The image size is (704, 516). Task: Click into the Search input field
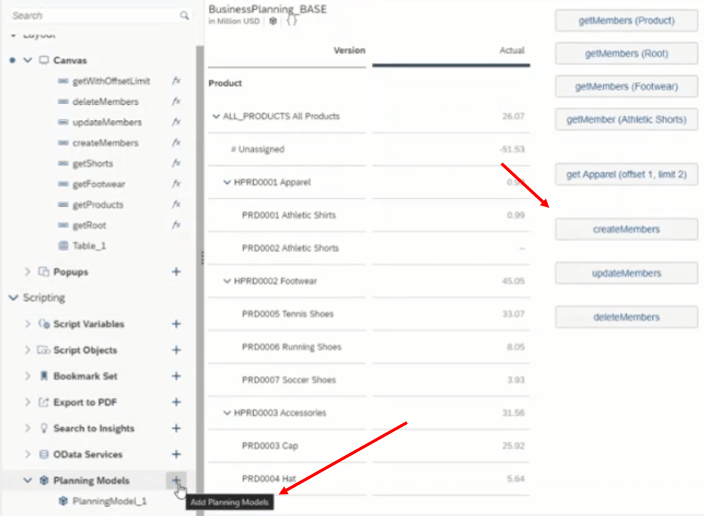point(90,16)
